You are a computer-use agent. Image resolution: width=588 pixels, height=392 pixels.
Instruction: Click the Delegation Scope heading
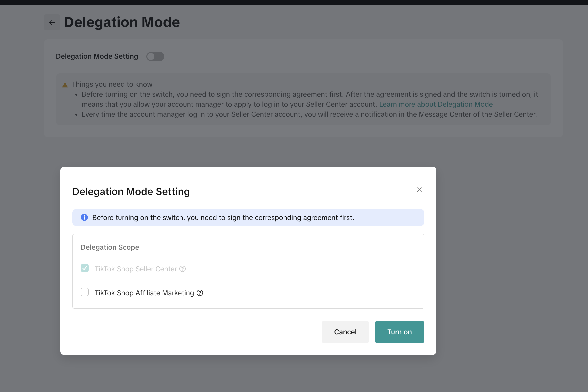(x=110, y=247)
